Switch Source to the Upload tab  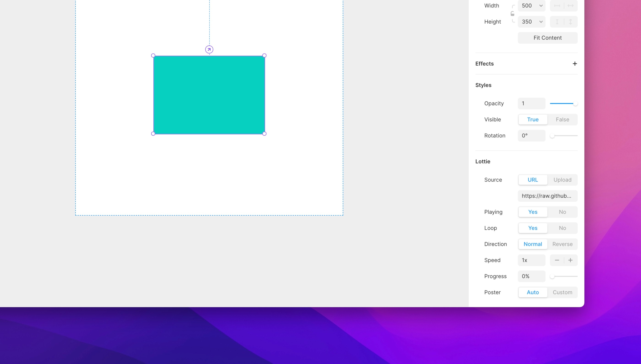(x=562, y=180)
